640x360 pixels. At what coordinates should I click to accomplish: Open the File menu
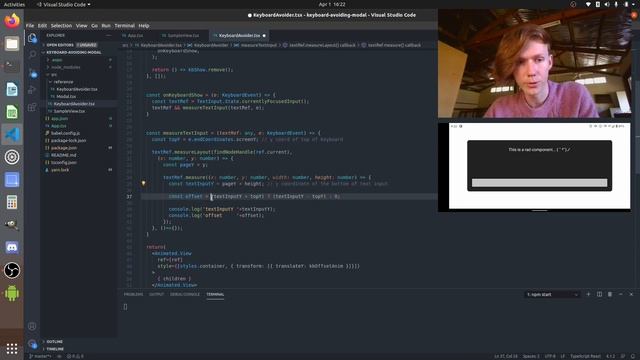[x=30, y=25]
